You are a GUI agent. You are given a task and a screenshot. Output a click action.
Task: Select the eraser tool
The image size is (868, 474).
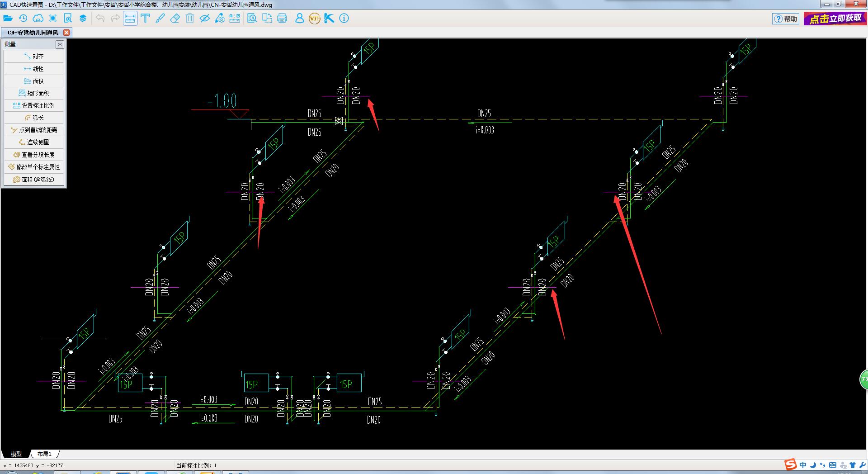[175, 19]
